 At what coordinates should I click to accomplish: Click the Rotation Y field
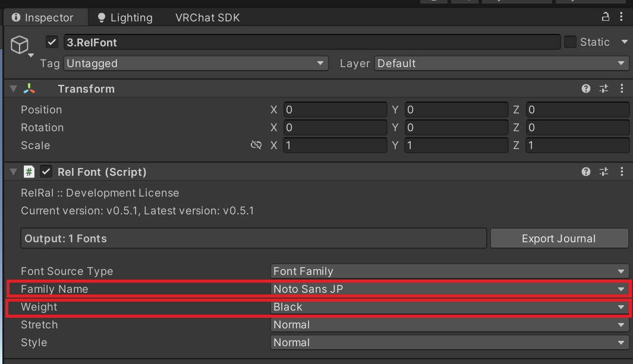pyautogui.click(x=456, y=128)
